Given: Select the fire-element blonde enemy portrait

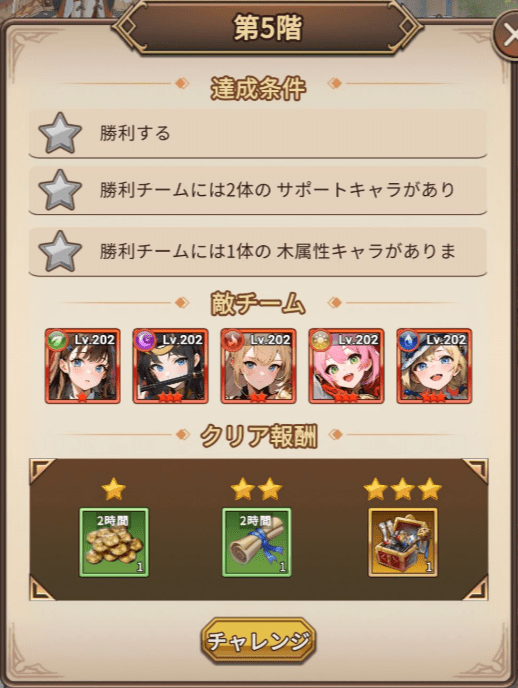Looking at the screenshot, I should 258,366.
